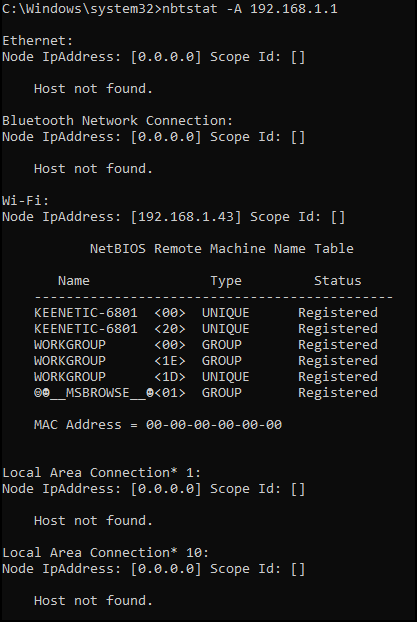417x622 pixels.
Task: Click Registered status of the WORKGROUP <00> row
Action: coord(338,345)
